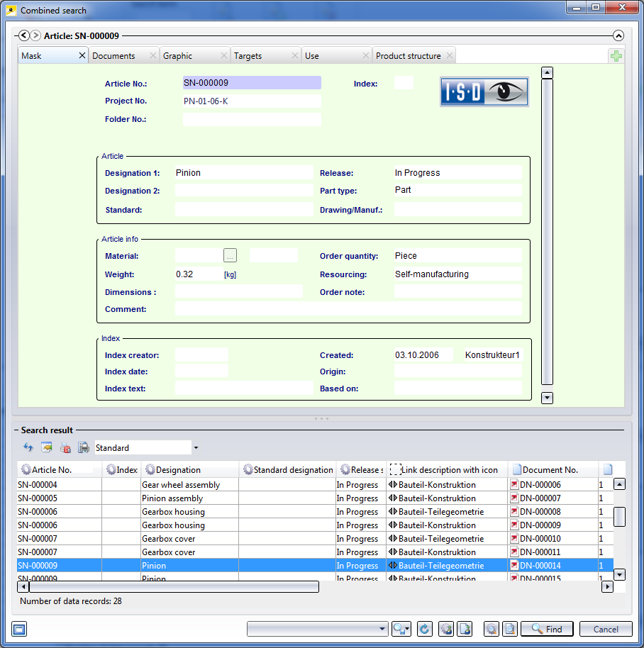Click the Material browse ellipsis button
The height and width of the screenshot is (648, 644).
(229, 256)
